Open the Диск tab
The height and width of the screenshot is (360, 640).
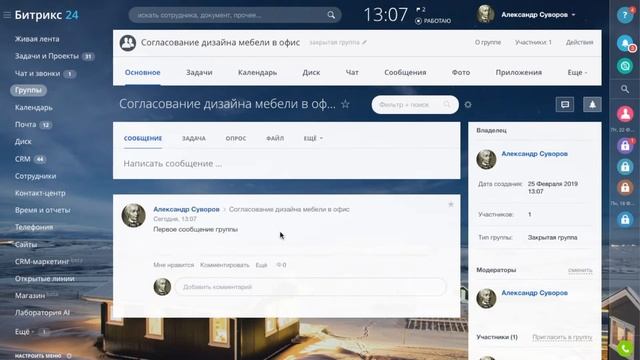coord(311,72)
